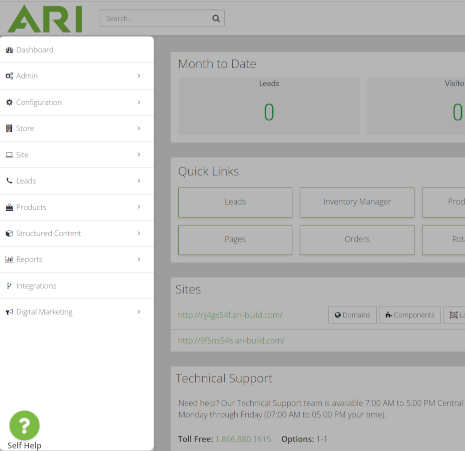Open the Orders quick link

coord(357,240)
